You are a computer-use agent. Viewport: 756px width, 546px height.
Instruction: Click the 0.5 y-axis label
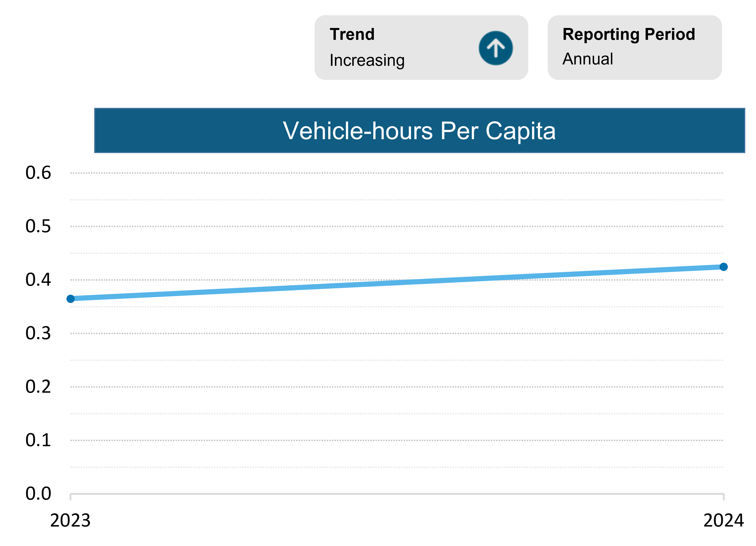coord(38,226)
